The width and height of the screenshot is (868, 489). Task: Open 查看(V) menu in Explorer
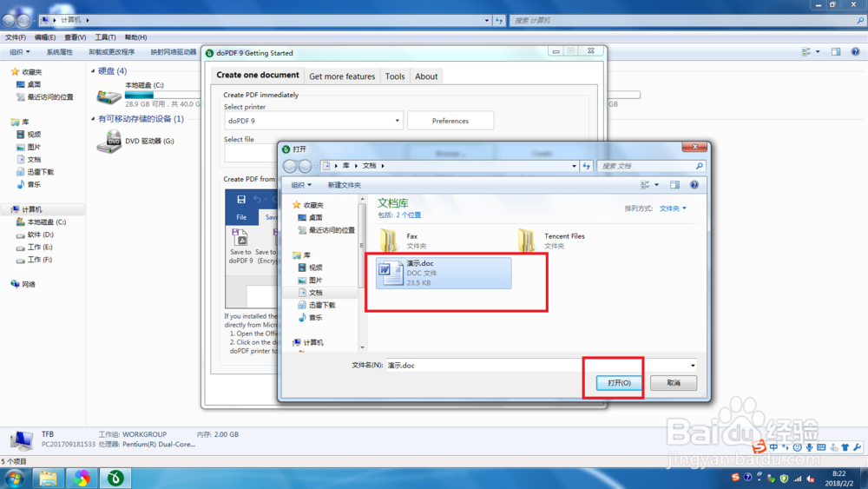76,37
